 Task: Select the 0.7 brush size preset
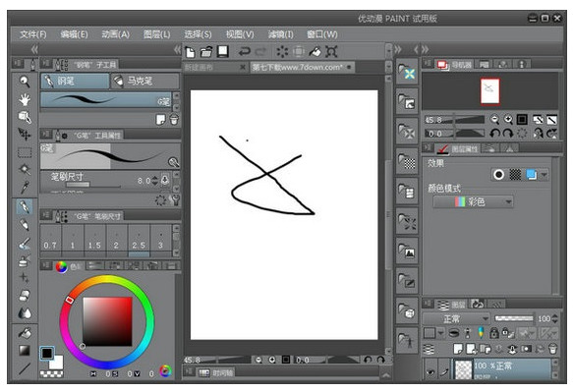point(50,240)
